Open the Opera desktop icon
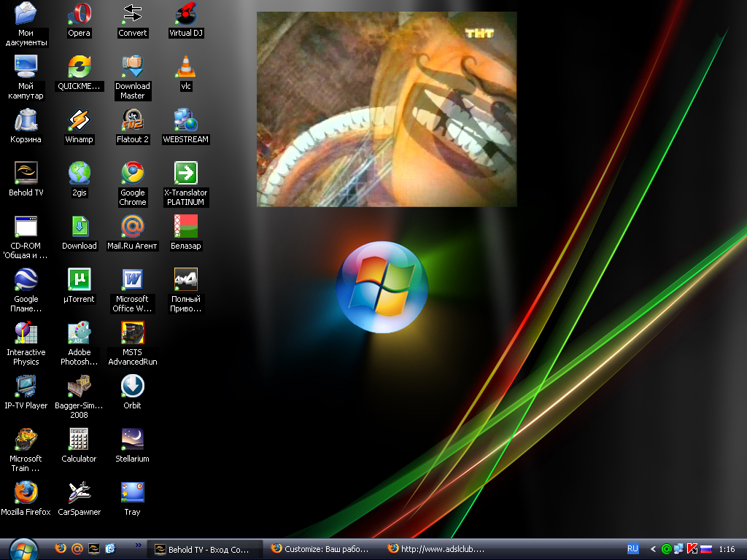This screenshot has height=560, width=747. [79, 13]
